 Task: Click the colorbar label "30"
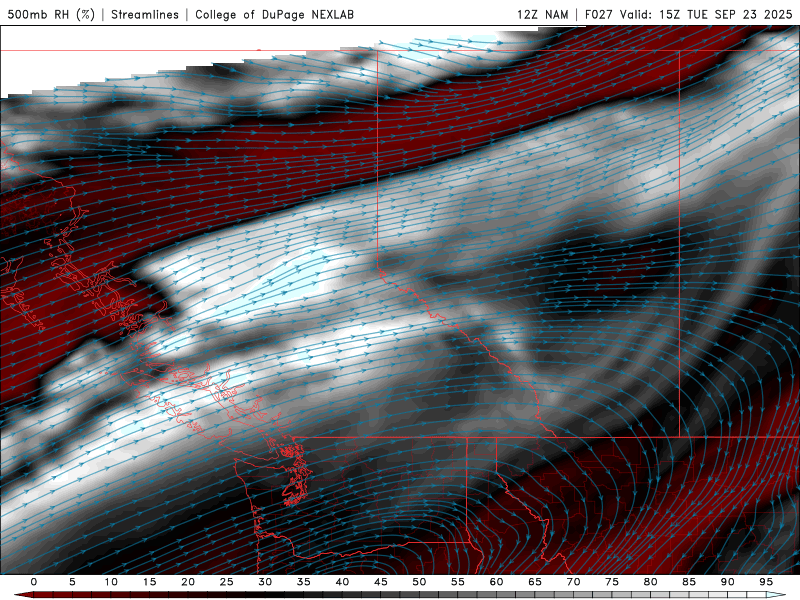pyautogui.click(x=265, y=582)
